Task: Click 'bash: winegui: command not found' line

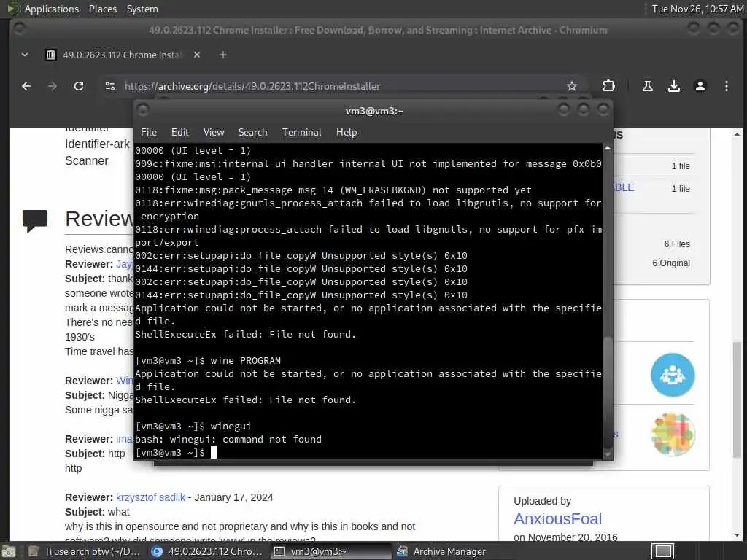Action: (x=228, y=439)
